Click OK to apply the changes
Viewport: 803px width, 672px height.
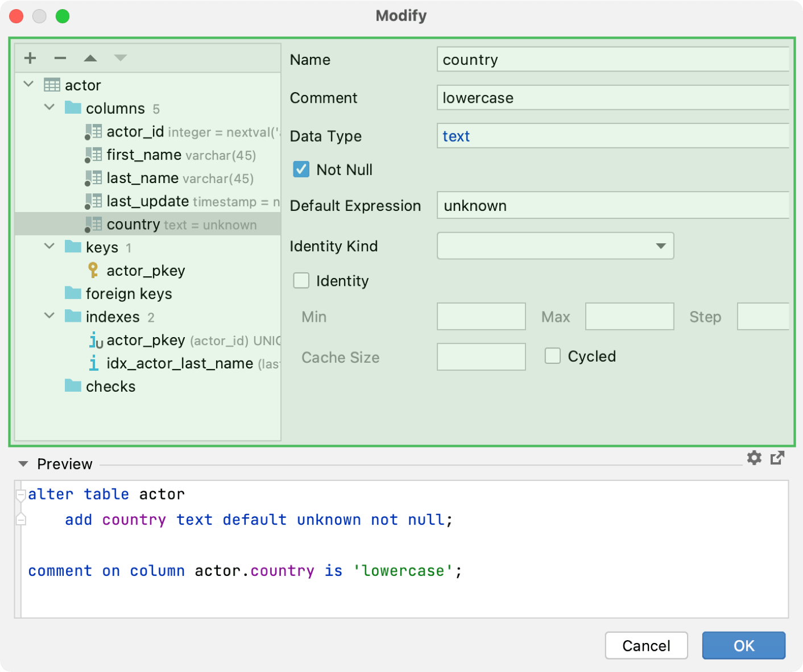[743, 645]
